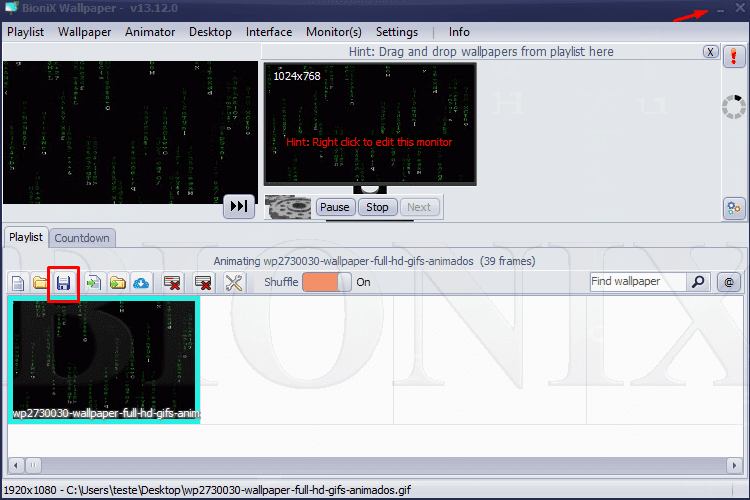
Task: Open the tools wrench and screwdriver icon
Action: point(234,283)
